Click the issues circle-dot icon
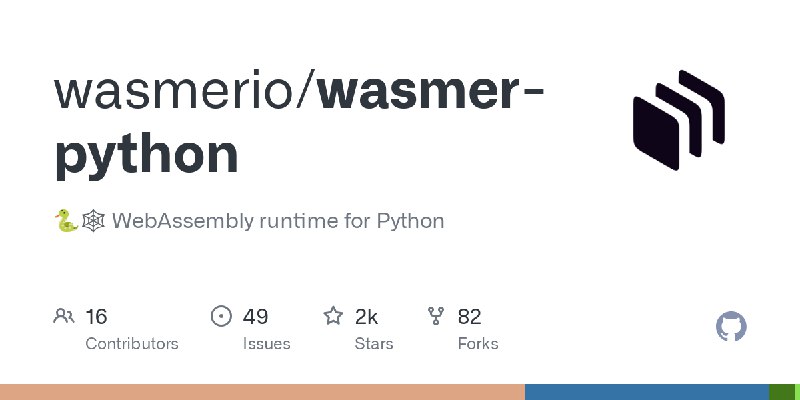800x400 pixels. pos(221,316)
